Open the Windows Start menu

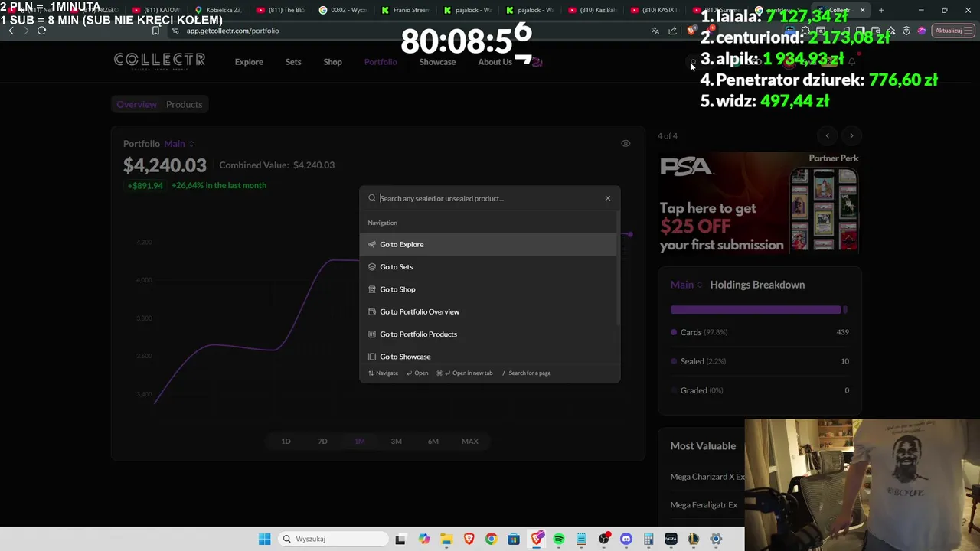[264, 539]
